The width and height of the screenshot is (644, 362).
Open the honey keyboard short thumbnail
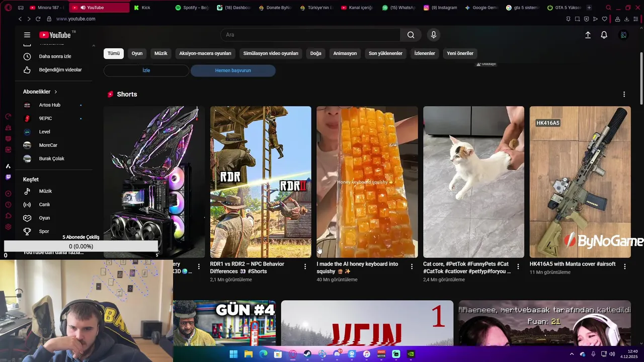click(x=367, y=182)
